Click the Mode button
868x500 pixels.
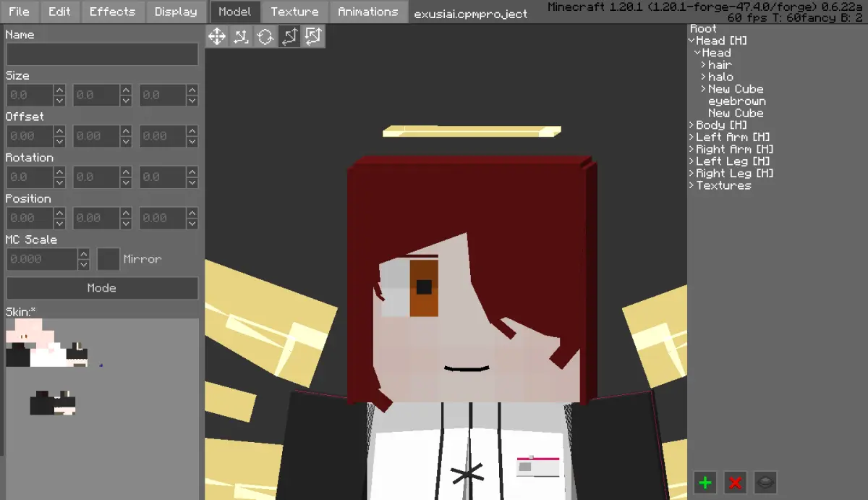(x=102, y=288)
